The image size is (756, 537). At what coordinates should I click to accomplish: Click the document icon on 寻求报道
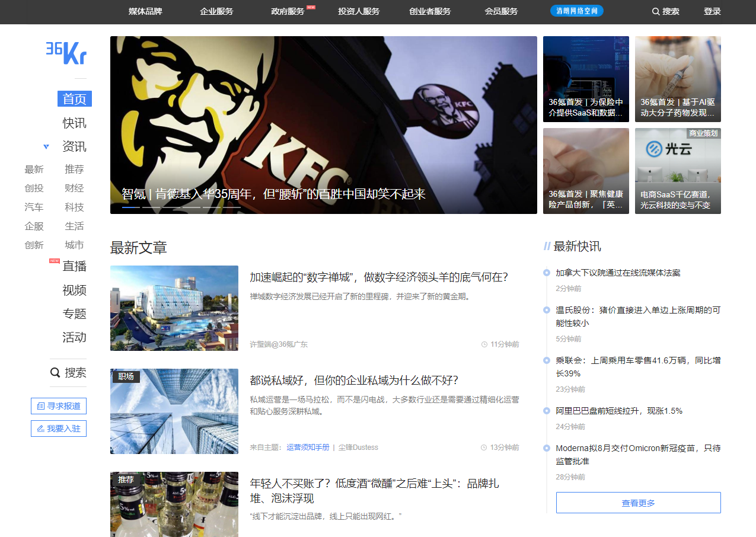tap(41, 406)
